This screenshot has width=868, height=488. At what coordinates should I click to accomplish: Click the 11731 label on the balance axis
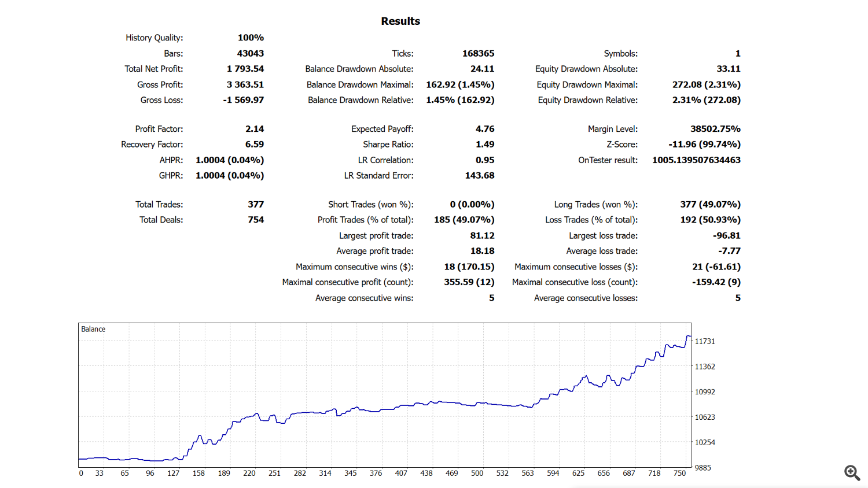[x=705, y=342]
